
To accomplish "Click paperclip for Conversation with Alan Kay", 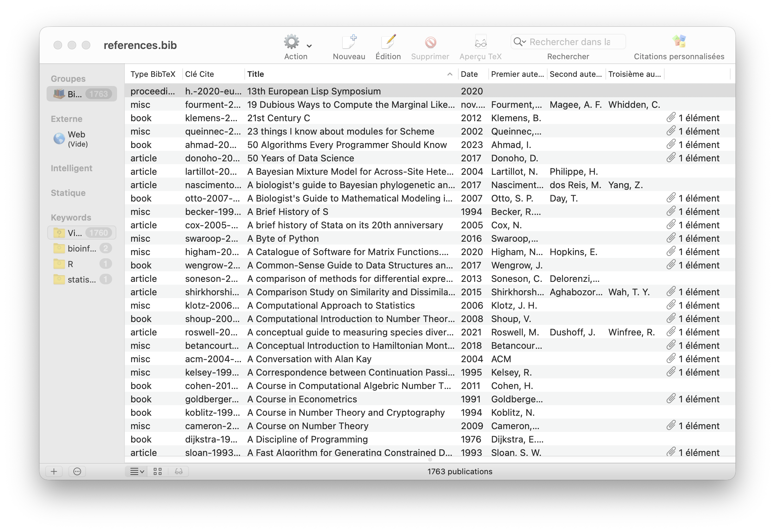I will pos(671,359).
